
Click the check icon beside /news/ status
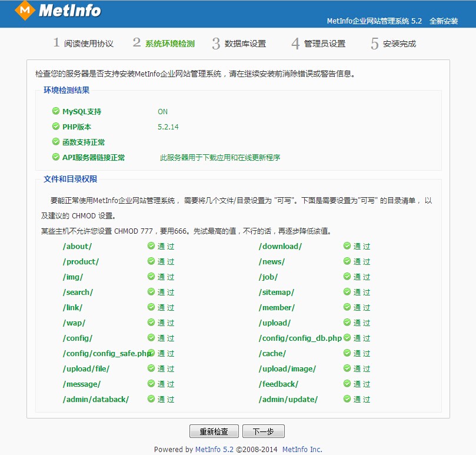pyautogui.click(x=347, y=261)
